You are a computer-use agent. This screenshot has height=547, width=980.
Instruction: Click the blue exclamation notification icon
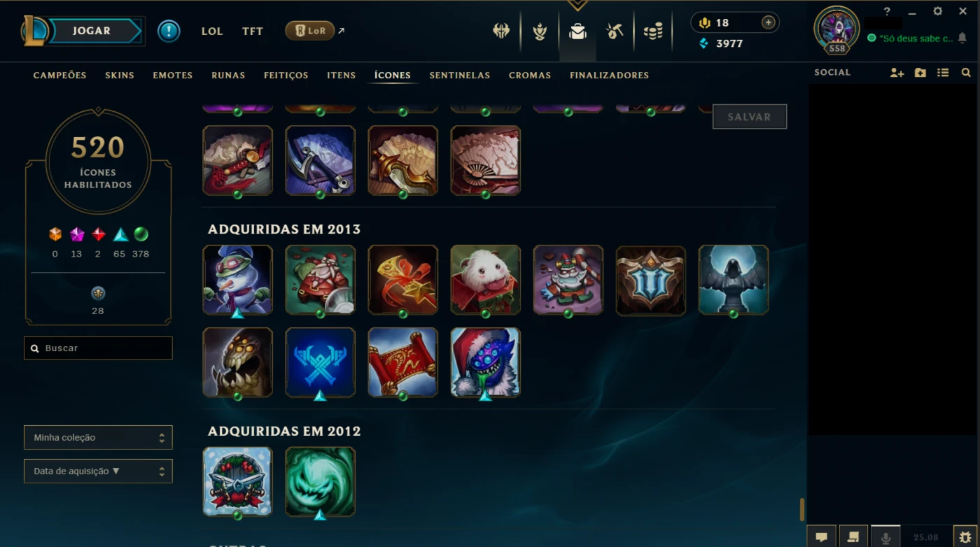tap(169, 31)
